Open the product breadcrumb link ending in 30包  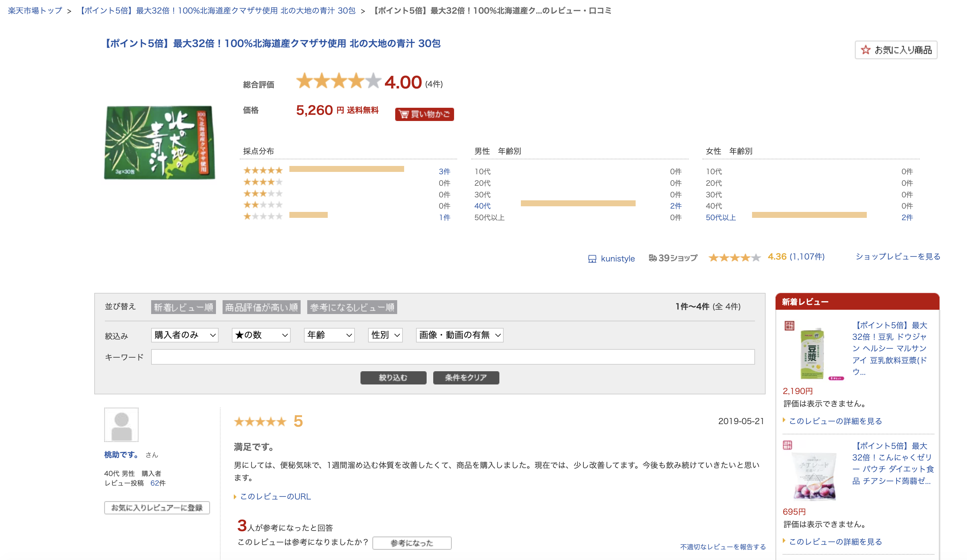pos(218,11)
